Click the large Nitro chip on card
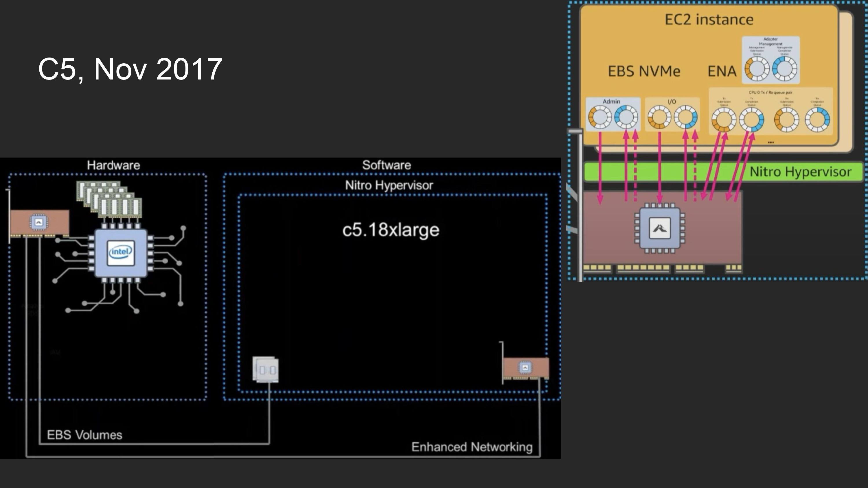Viewport: 868px width, 488px height. coord(659,228)
